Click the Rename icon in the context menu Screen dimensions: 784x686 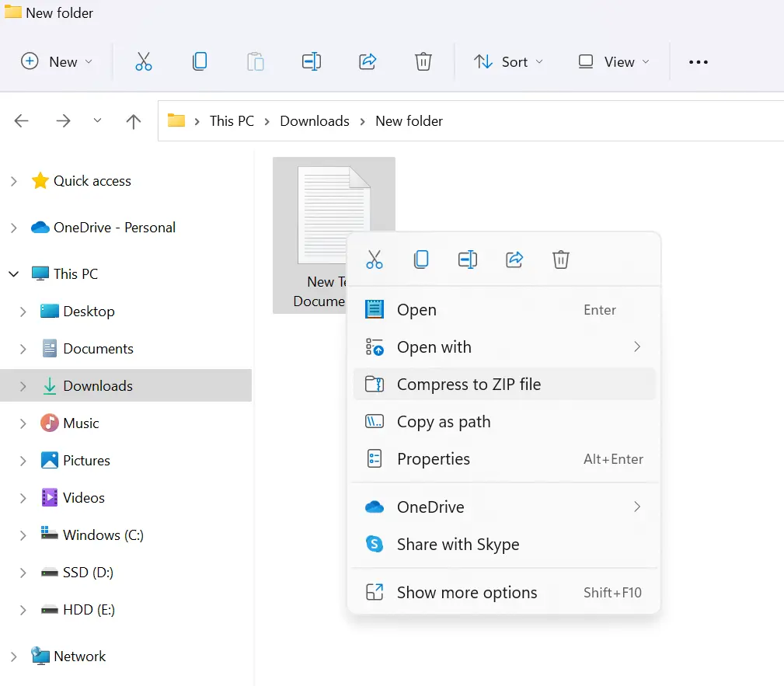pos(468,259)
